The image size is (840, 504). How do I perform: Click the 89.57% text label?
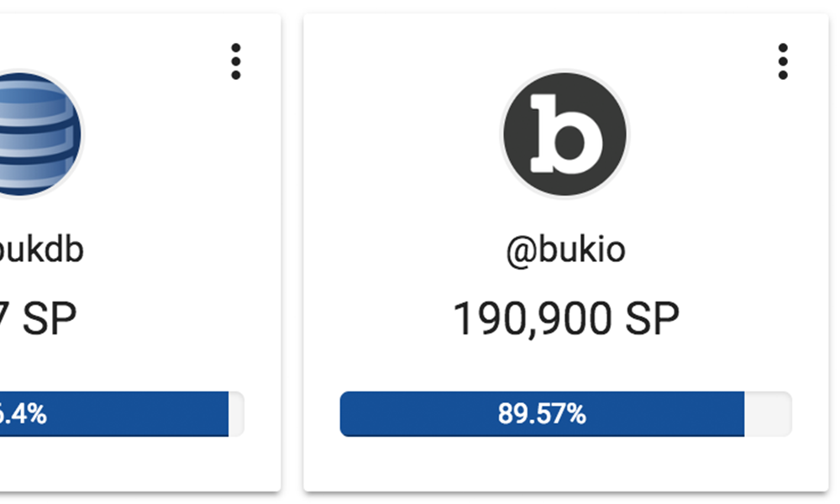pos(542,414)
